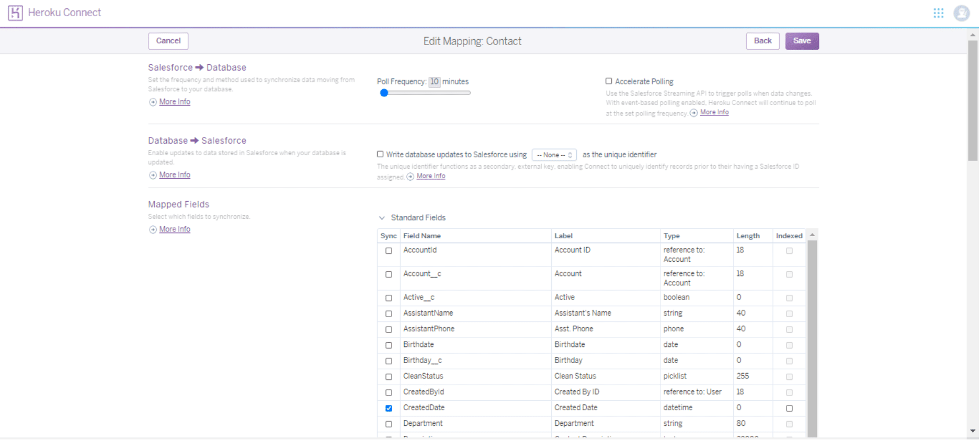Enable Write database updates to Salesforce

[380, 155]
